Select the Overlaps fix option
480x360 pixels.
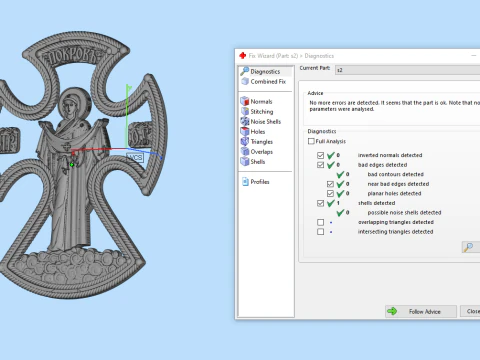262,151
